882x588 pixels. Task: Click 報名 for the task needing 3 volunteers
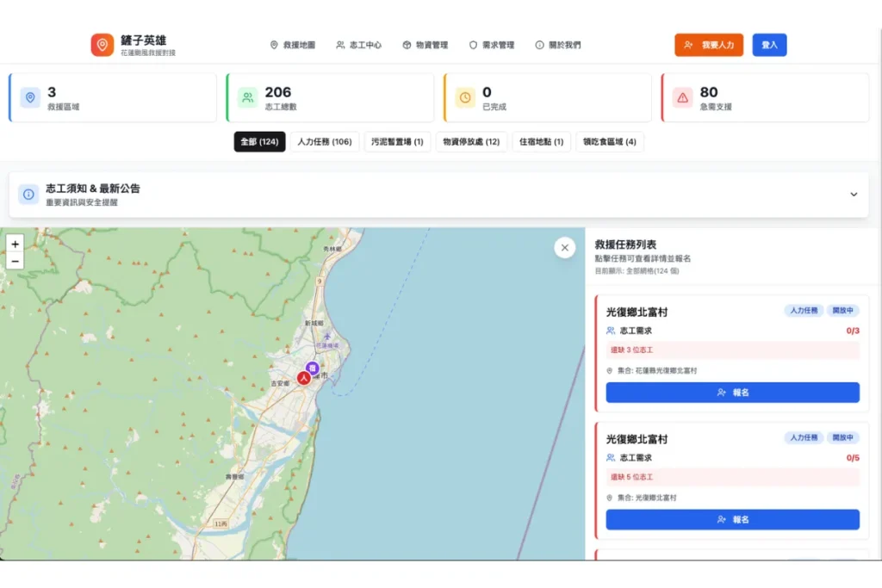pos(732,393)
